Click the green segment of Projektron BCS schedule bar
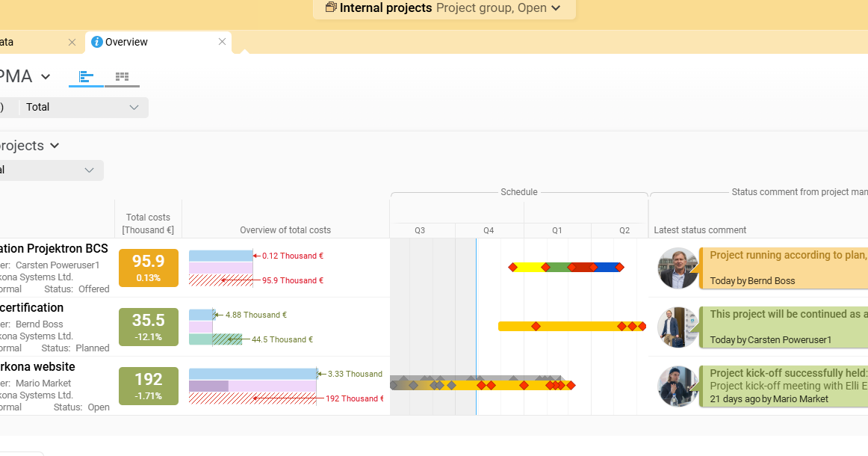868x456 pixels. (x=558, y=268)
